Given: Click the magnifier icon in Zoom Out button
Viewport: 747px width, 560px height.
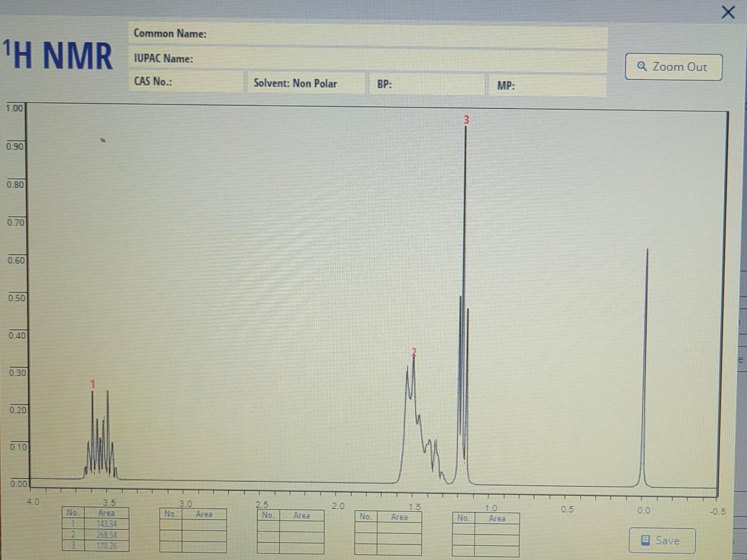Looking at the screenshot, I should (x=642, y=66).
